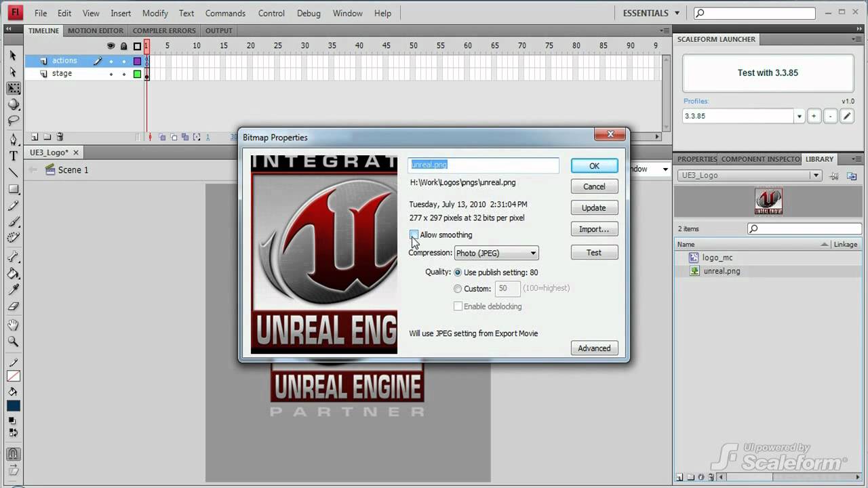This screenshot has height=488, width=868.
Task: Switch to COMPILER ERRORS tab
Action: point(164,30)
